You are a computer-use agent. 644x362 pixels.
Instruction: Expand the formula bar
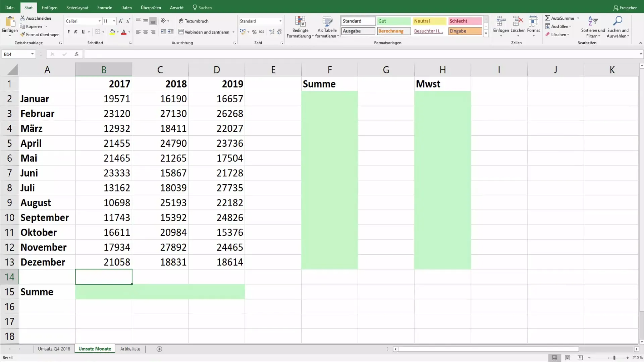click(641, 54)
